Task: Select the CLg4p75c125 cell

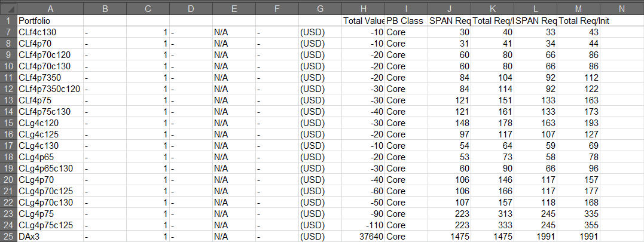Action: tap(50, 225)
